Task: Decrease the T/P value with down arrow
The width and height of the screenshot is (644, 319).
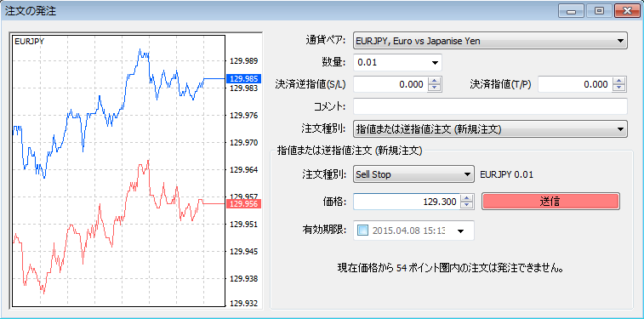Action: click(618, 88)
